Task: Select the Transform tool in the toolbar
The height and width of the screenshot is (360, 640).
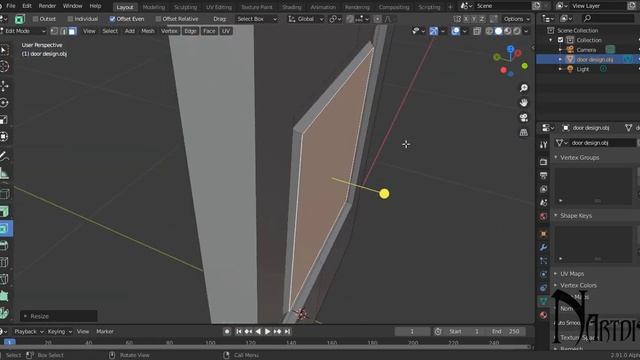Action: (x=4, y=136)
